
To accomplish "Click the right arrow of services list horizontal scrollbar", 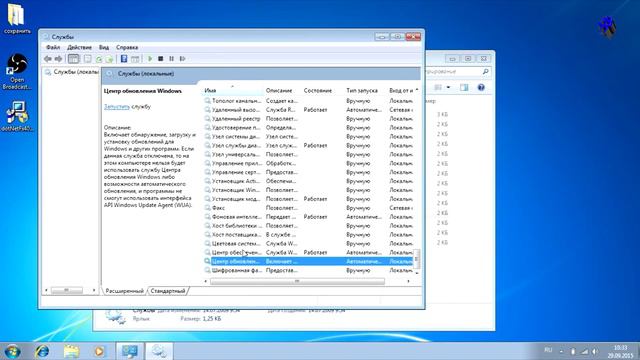I will click(408, 281).
